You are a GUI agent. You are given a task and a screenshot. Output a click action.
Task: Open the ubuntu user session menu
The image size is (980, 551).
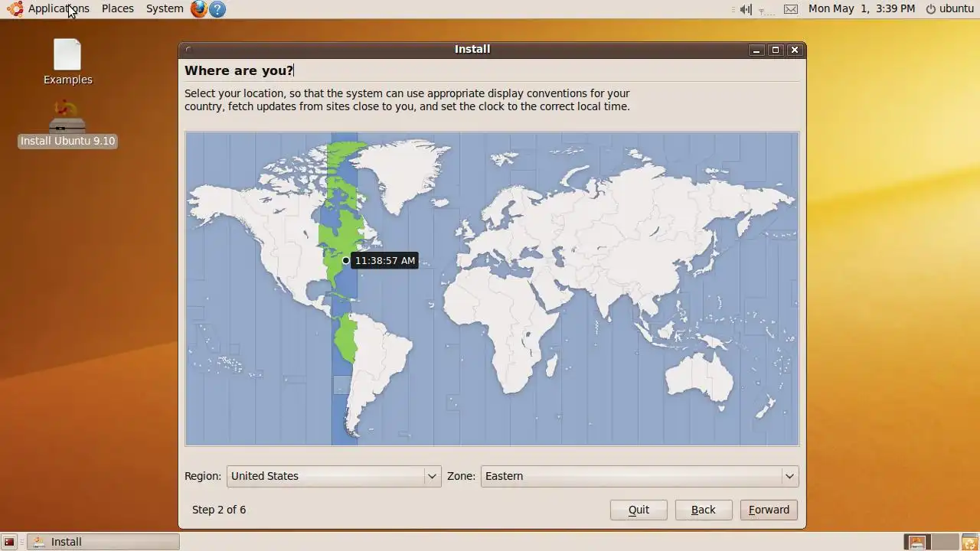949,9
